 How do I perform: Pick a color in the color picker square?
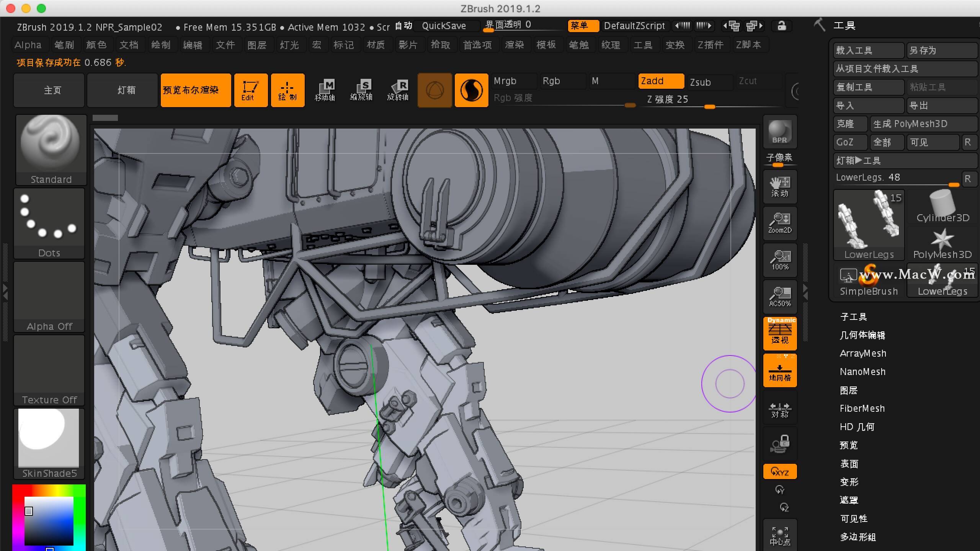pos(49,520)
